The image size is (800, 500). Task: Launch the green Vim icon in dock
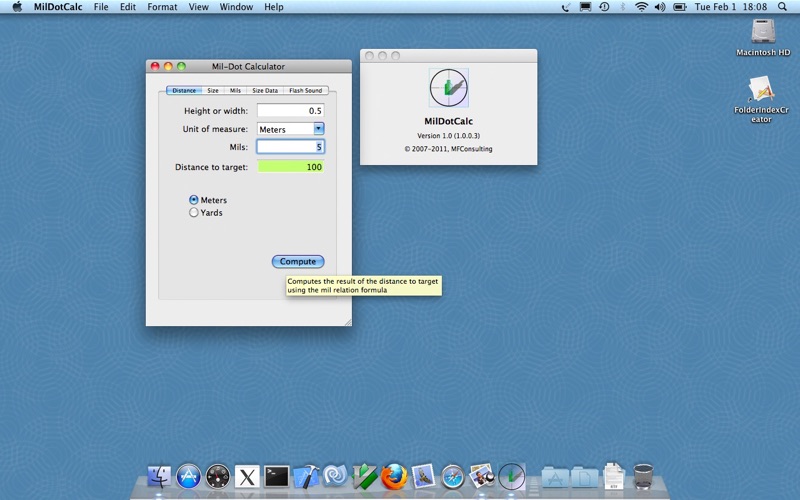pos(365,477)
